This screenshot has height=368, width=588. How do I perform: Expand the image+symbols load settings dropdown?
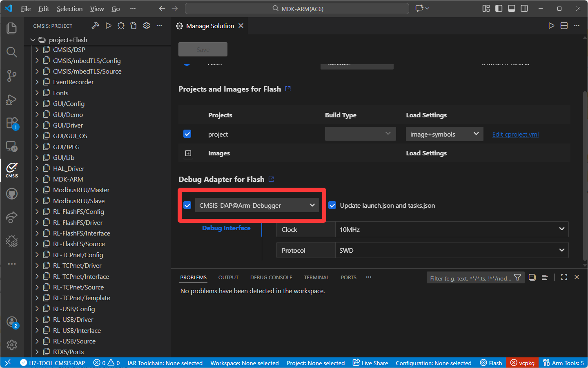tap(444, 134)
